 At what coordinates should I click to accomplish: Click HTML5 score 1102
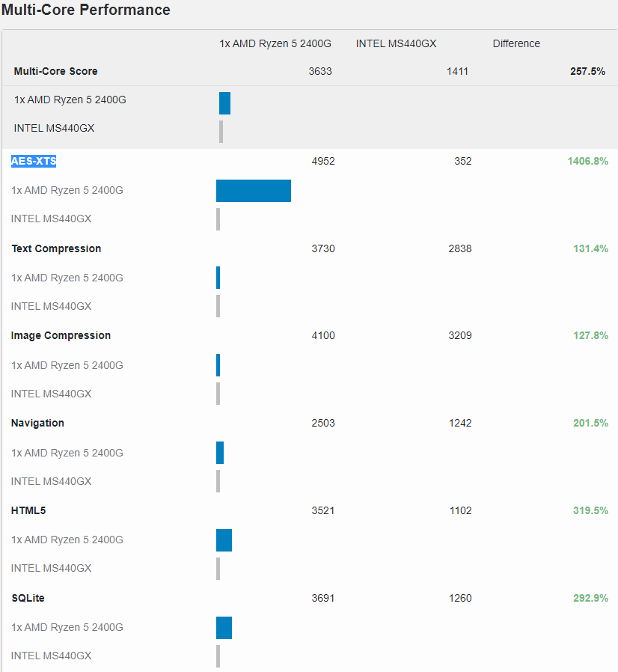click(460, 510)
